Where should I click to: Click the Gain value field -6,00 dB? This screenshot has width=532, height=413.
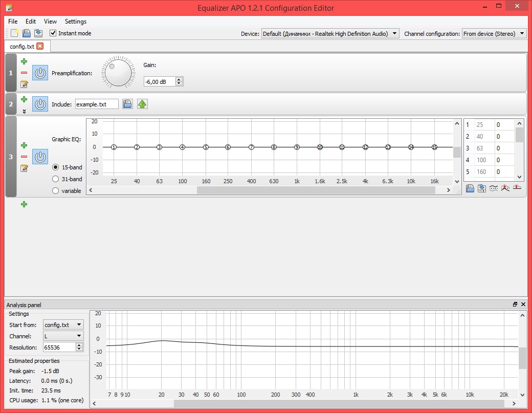(160, 81)
